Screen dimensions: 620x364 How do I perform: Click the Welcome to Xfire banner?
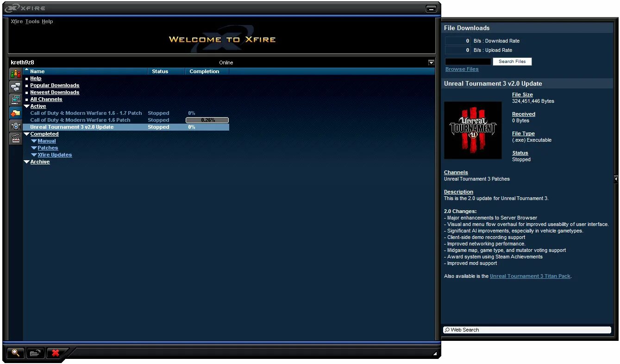pos(222,40)
